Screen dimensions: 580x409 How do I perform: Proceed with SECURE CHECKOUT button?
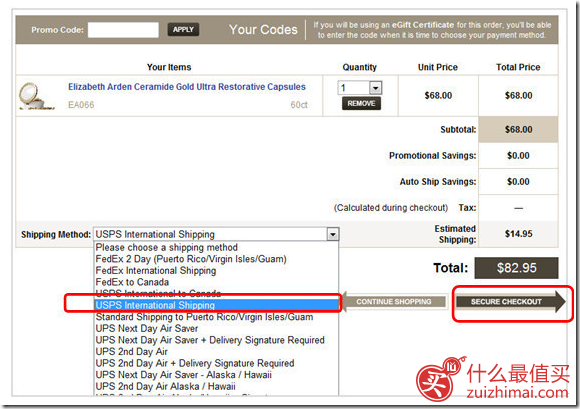click(510, 302)
